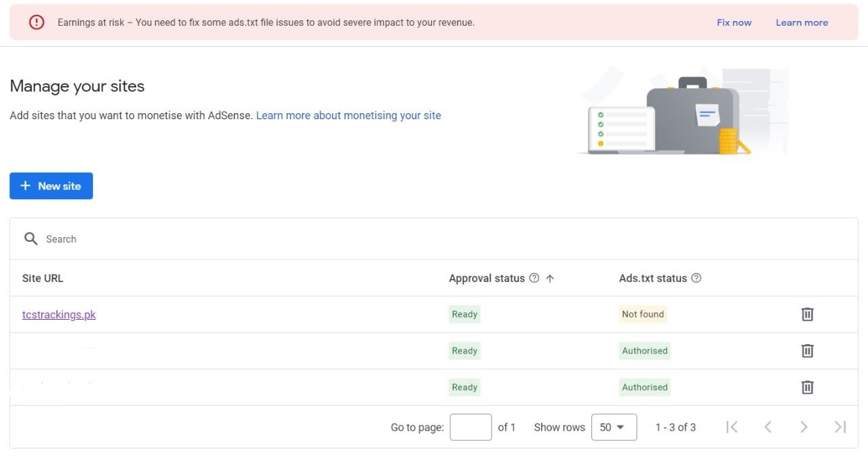
Task: Click the Not found ads.txt status badge
Action: point(643,314)
